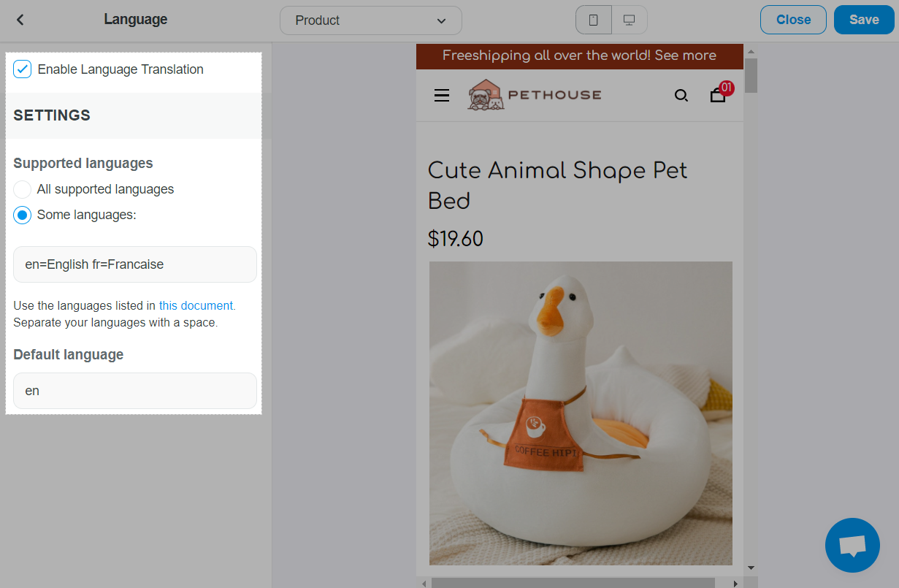Uncheck Enable Language Translation checkbox
This screenshot has height=588, width=899.
tap(23, 69)
